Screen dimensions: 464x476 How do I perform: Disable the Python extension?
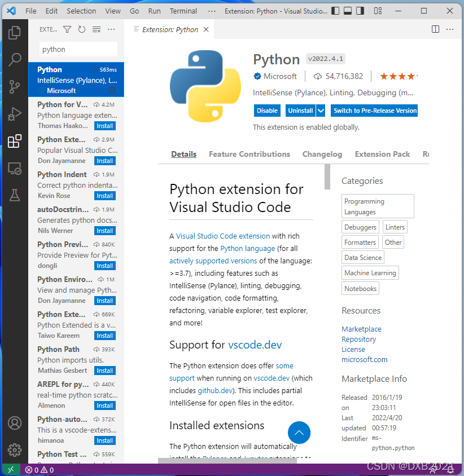click(x=267, y=111)
